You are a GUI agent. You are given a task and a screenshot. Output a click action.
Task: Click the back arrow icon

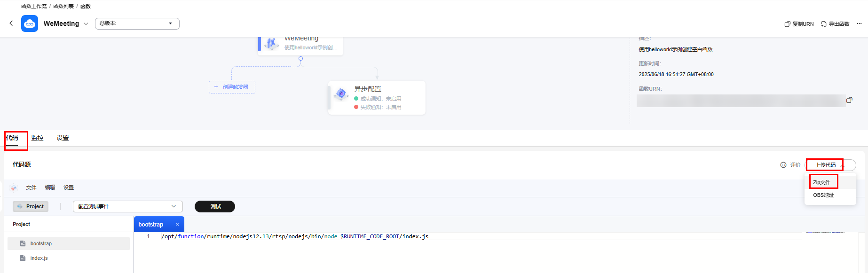11,23
